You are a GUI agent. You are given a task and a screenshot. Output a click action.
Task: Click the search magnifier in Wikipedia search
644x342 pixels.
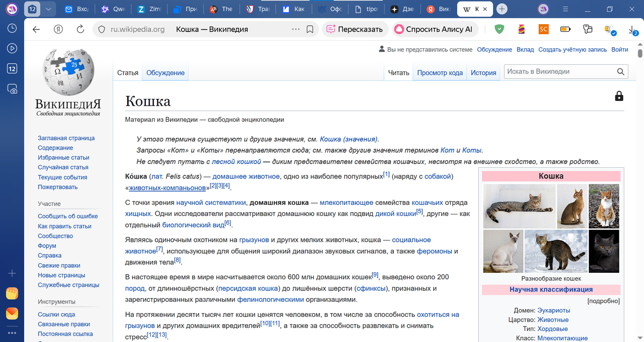click(621, 72)
